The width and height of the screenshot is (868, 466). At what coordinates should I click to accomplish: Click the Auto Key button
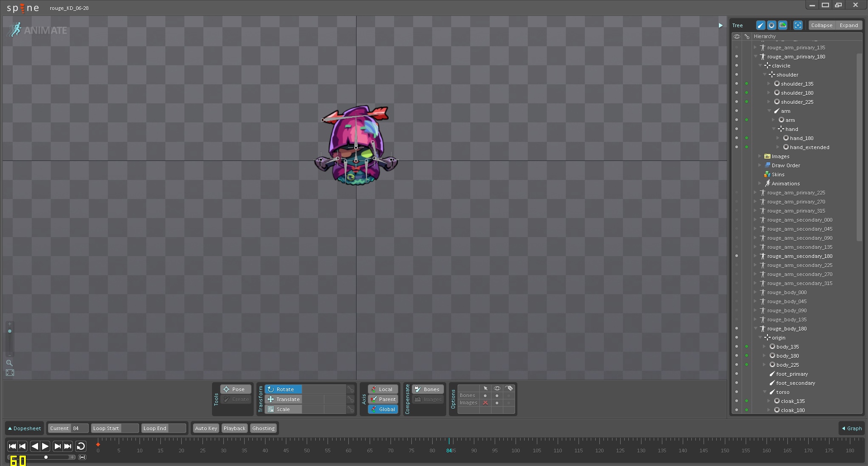[x=206, y=428]
